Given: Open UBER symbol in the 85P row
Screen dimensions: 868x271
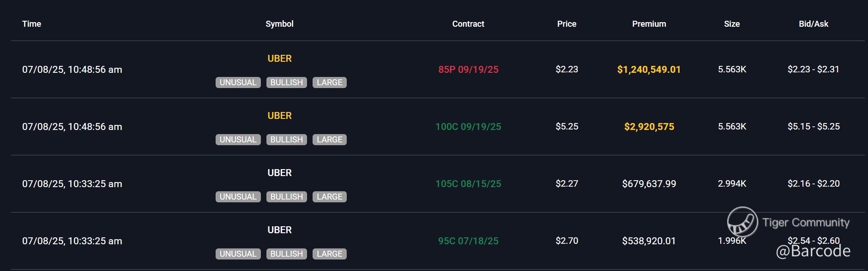Looking at the screenshot, I should tap(279, 59).
